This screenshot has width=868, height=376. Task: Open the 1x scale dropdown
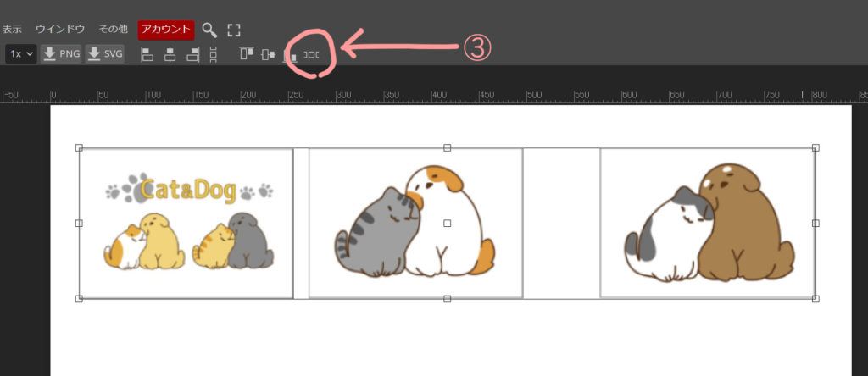21,54
